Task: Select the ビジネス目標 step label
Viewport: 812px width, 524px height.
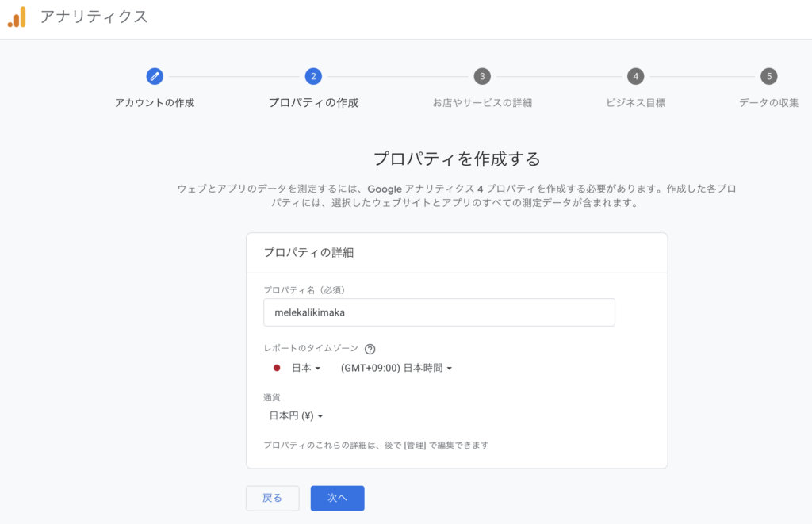Action: click(635, 103)
